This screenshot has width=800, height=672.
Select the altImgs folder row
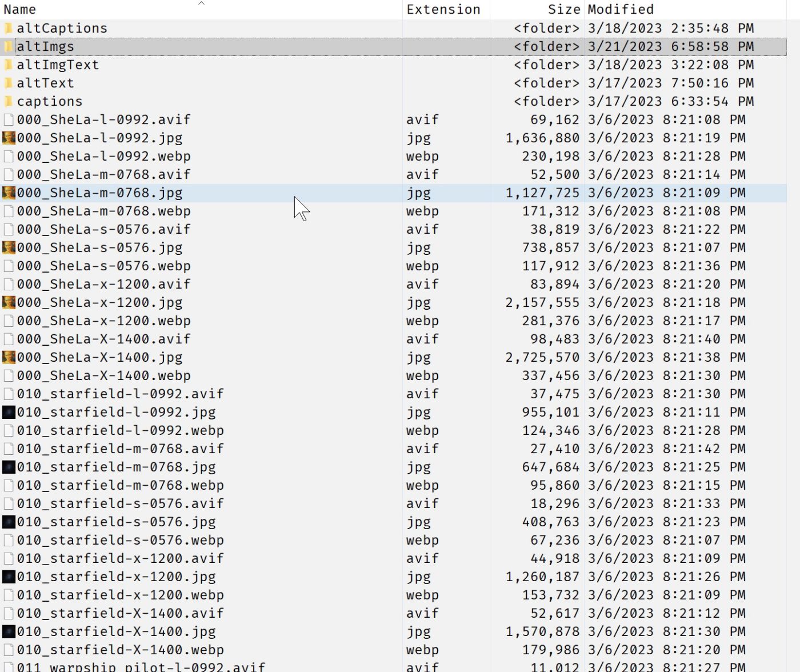45,46
